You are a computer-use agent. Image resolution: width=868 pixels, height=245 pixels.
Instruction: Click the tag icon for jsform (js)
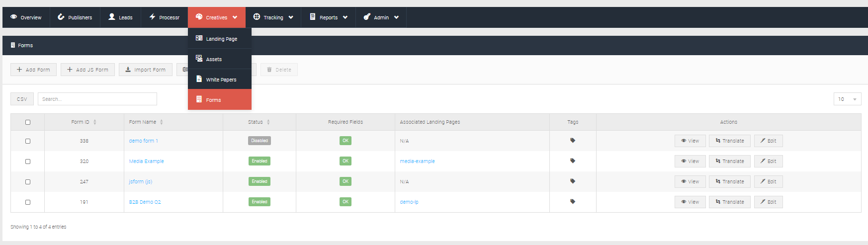tap(573, 181)
